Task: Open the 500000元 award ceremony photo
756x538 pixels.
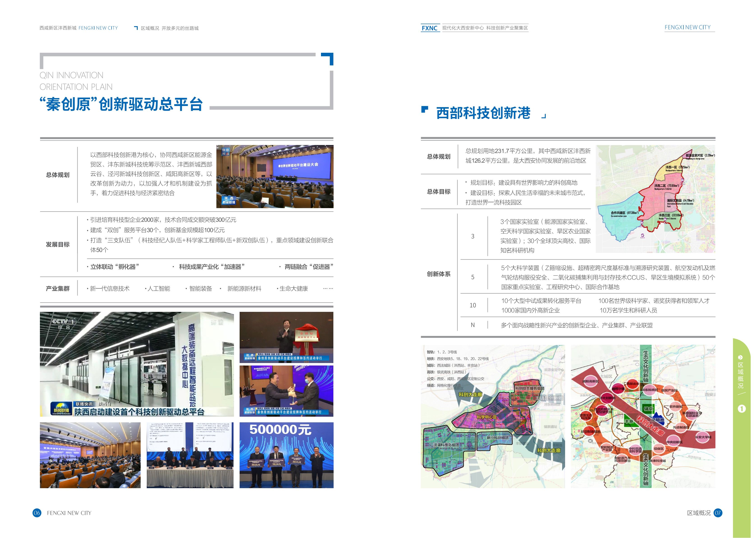Action: pos(286,455)
